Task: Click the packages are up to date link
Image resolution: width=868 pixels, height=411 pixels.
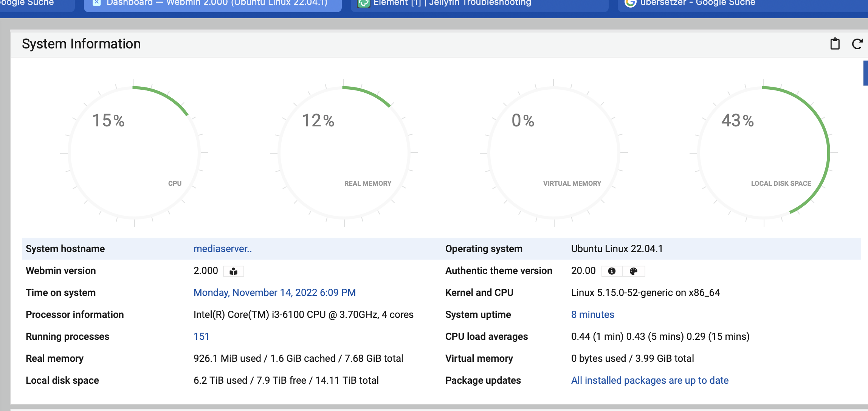Action: click(x=649, y=380)
